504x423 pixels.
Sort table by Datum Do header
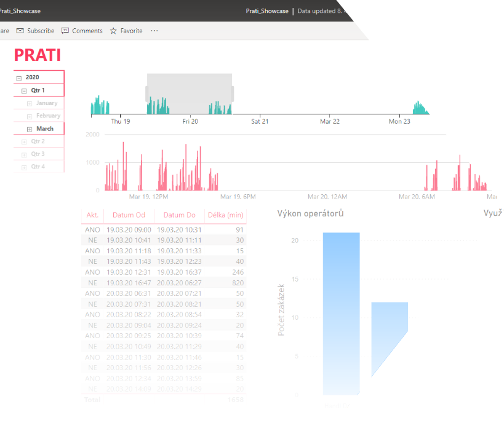tap(179, 215)
